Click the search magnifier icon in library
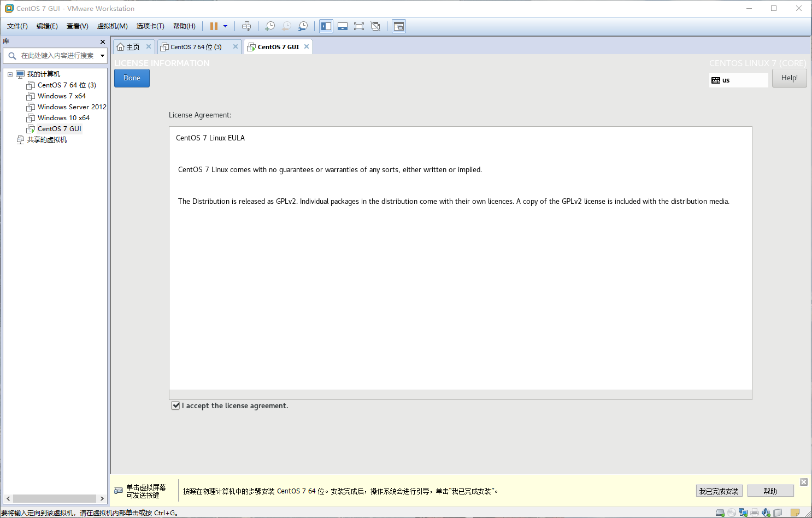812x518 pixels. coord(12,56)
